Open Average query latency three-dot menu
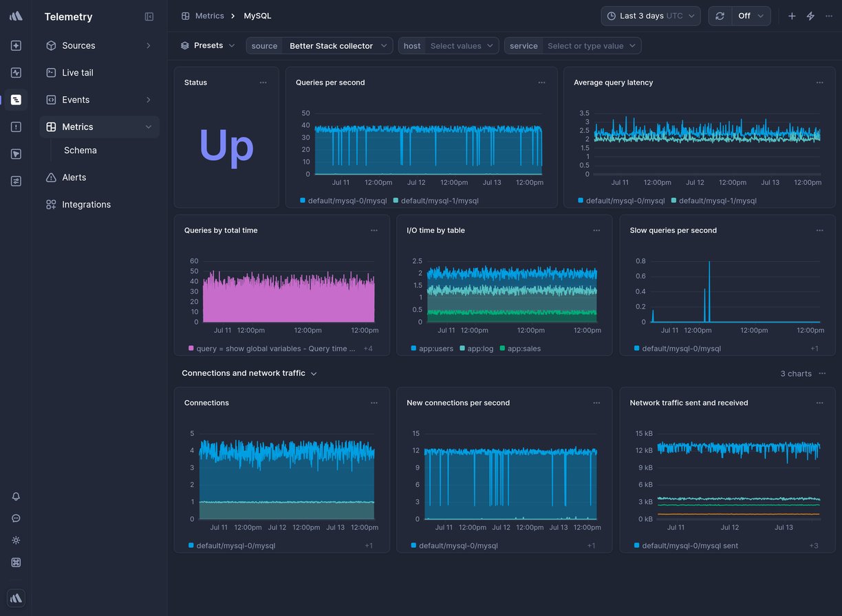The image size is (842, 616). tap(819, 82)
